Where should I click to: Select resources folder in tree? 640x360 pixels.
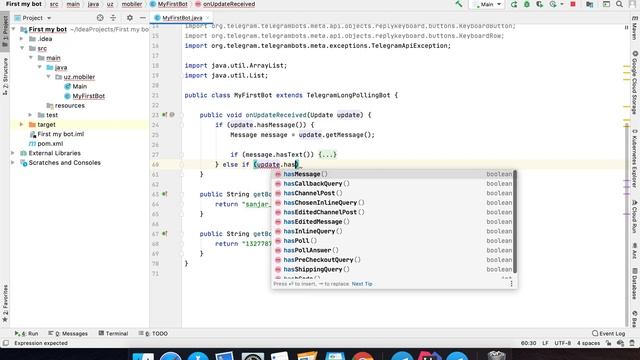[69, 105]
